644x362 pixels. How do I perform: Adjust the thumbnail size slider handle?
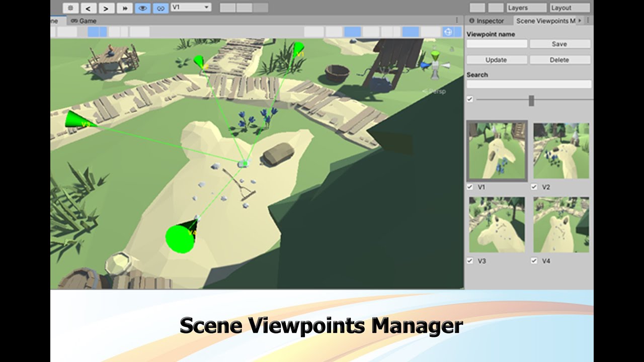(x=531, y=101)
